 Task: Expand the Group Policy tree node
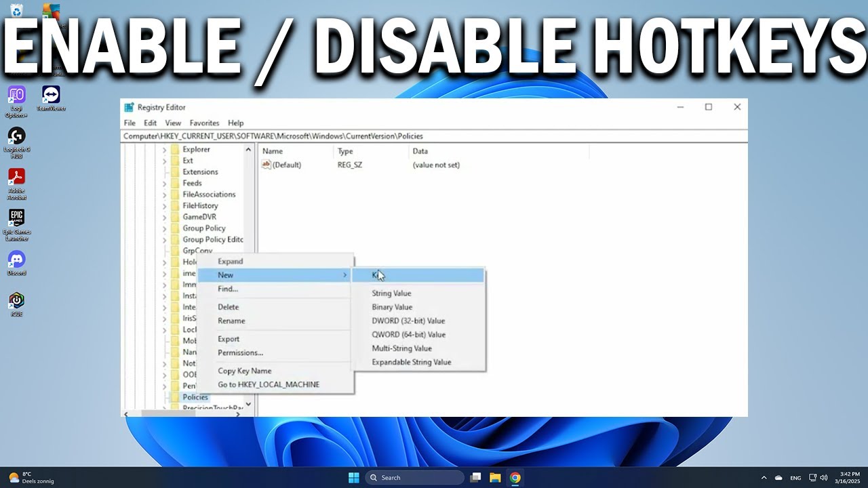point(164,228)
